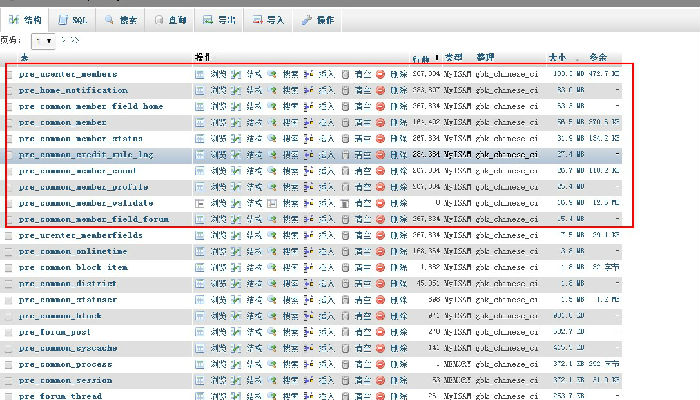Click Empty icon for pre_common_credit_rule_log
Viewport: 700px width, 400px height.
[x=346, y=155]
